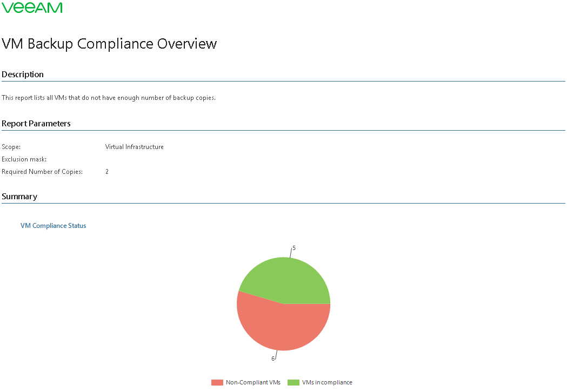Click the green VMs in compliance legend swatch
Viewport: 567px width, 392px height.
point(293,382)
